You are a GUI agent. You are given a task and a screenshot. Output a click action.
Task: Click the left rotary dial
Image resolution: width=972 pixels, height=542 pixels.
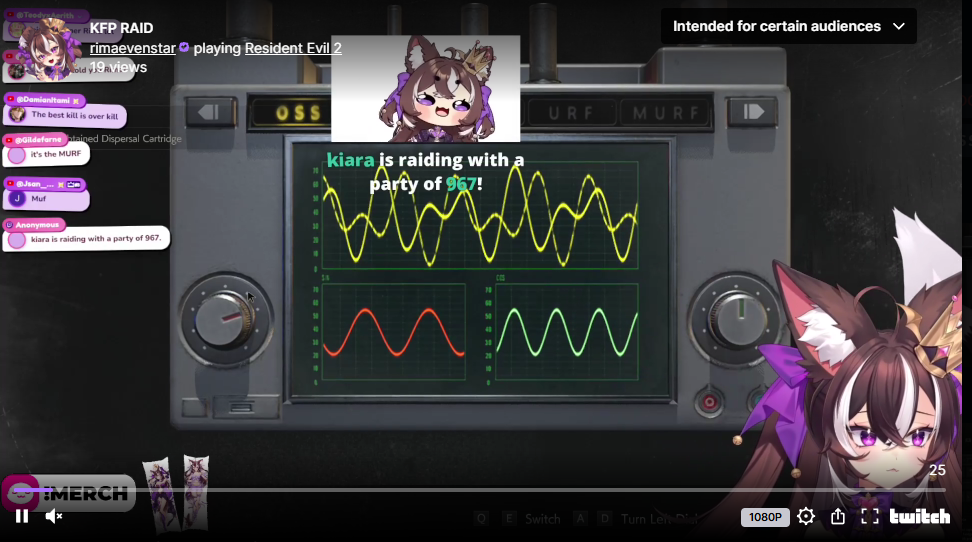pyautogui.click(x=224, y=319)
